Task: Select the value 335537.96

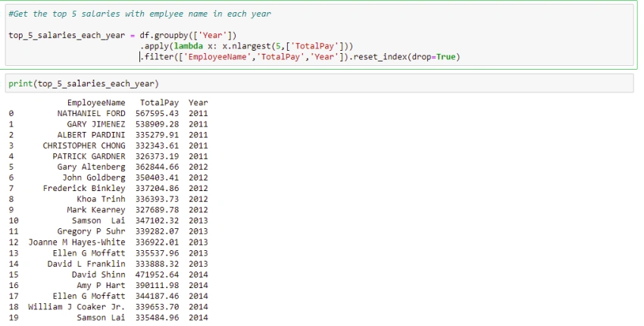Action: [158, 252]
